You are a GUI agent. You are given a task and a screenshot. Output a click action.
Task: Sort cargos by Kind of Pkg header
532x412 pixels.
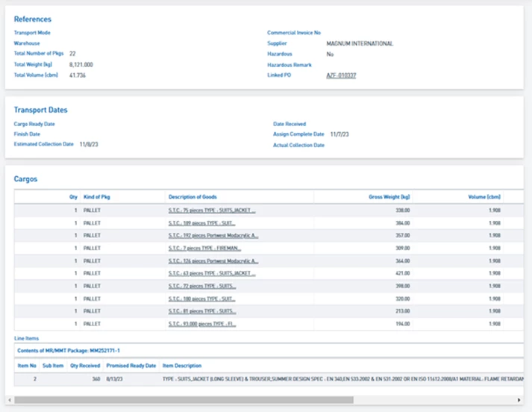click(x=97, y=197)
